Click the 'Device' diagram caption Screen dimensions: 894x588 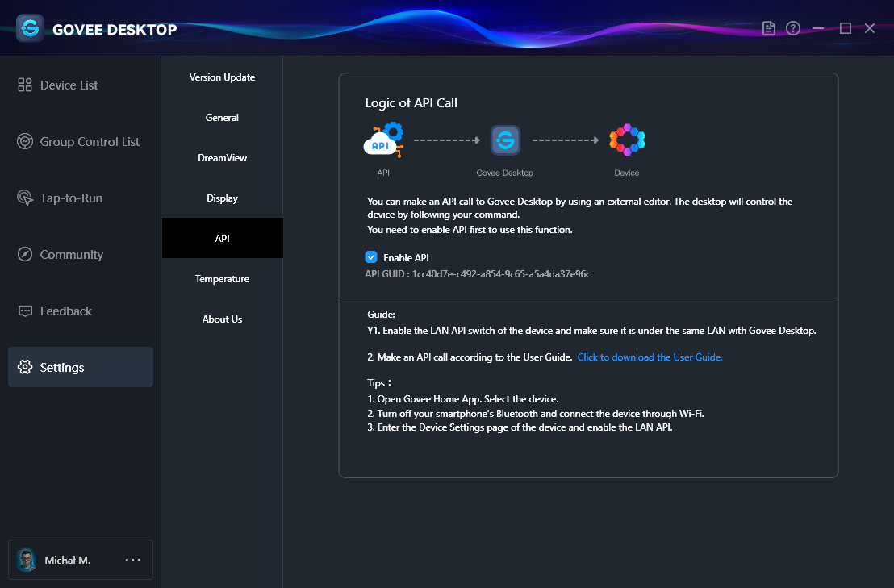point(627,173)
